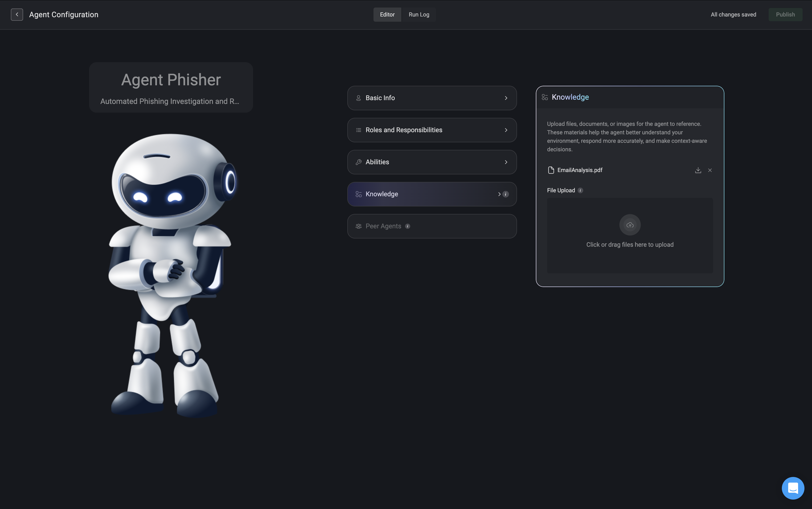This screenshot has height=509, width=812.
Task: Open the Abilities section
Action: (432, 162)
